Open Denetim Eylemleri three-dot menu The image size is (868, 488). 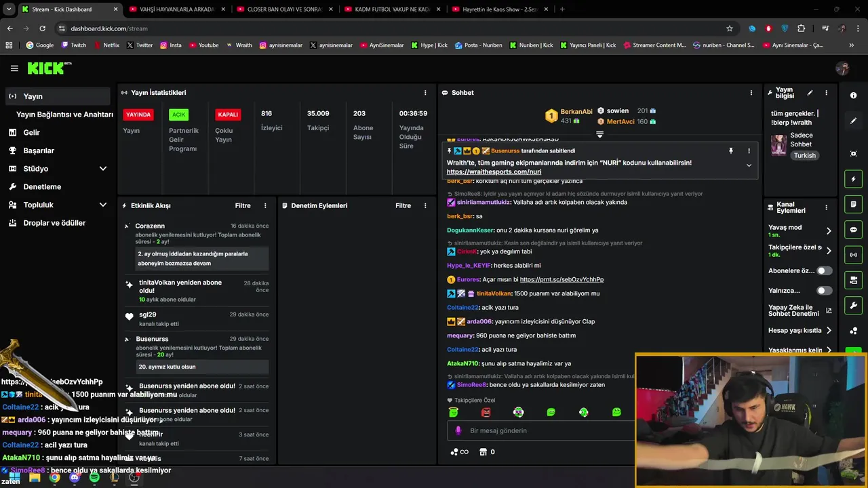(425, 205)
